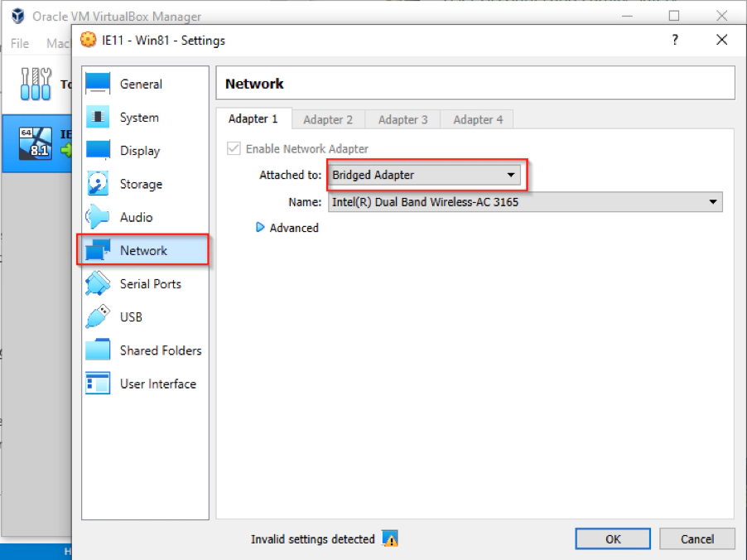
Task: Open Display settings monitor icon
Action: click(98, 151)
